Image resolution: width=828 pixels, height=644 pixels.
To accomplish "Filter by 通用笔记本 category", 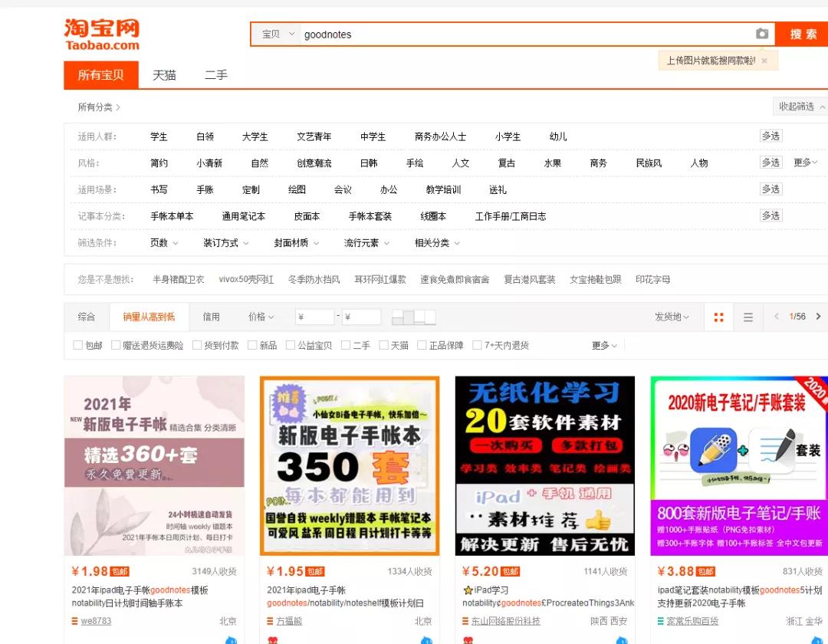I will click(x=244, y=216).
